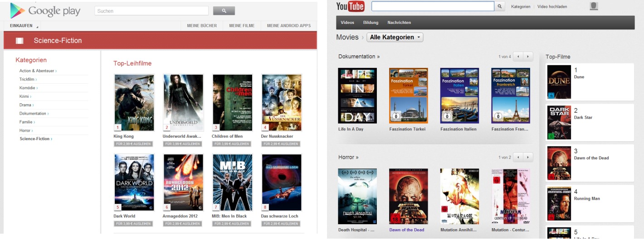Open Action & Abenteuer category
The height and width of the screenshot is (240, 644).
tap(38, 71)
